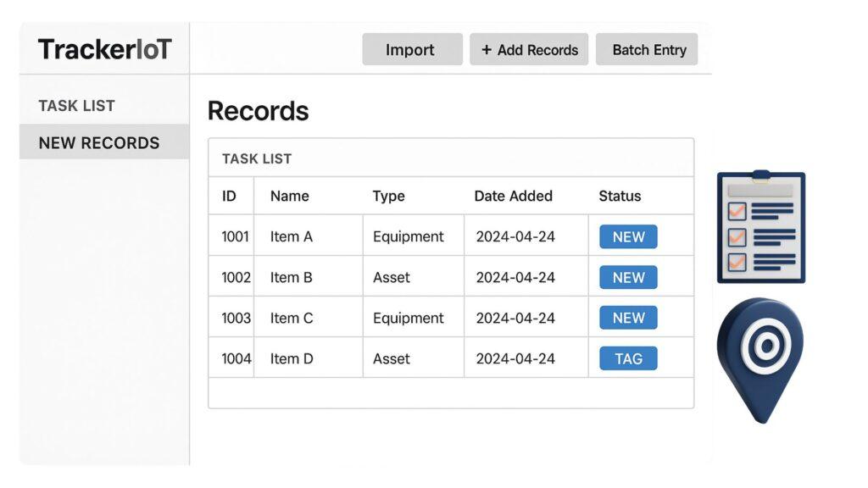Click the NEW status badge for Item C
This screenshot has height=488, width=868.
click(628, 319)
